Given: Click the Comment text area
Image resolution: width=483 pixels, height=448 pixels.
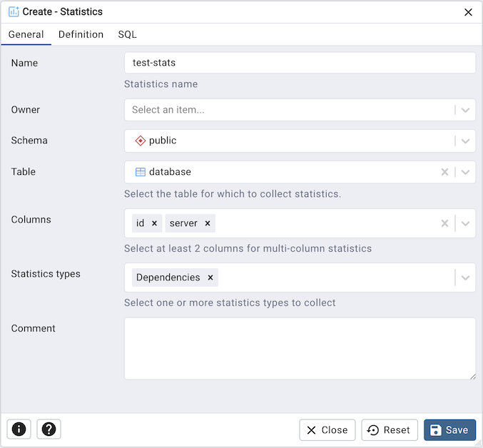Looking at the screenshot, I should click(300, 349).
